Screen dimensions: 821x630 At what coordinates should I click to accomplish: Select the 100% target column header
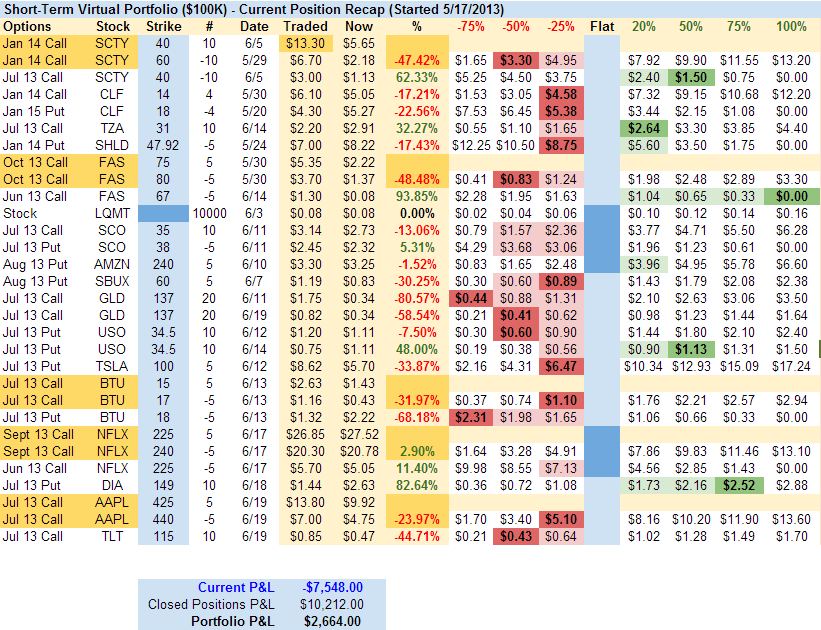(791, 26)
